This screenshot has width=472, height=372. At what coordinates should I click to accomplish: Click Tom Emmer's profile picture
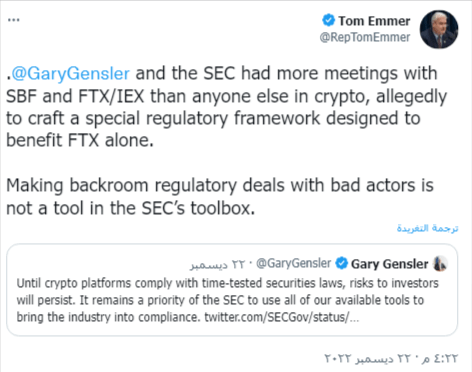tap(439, 29)
